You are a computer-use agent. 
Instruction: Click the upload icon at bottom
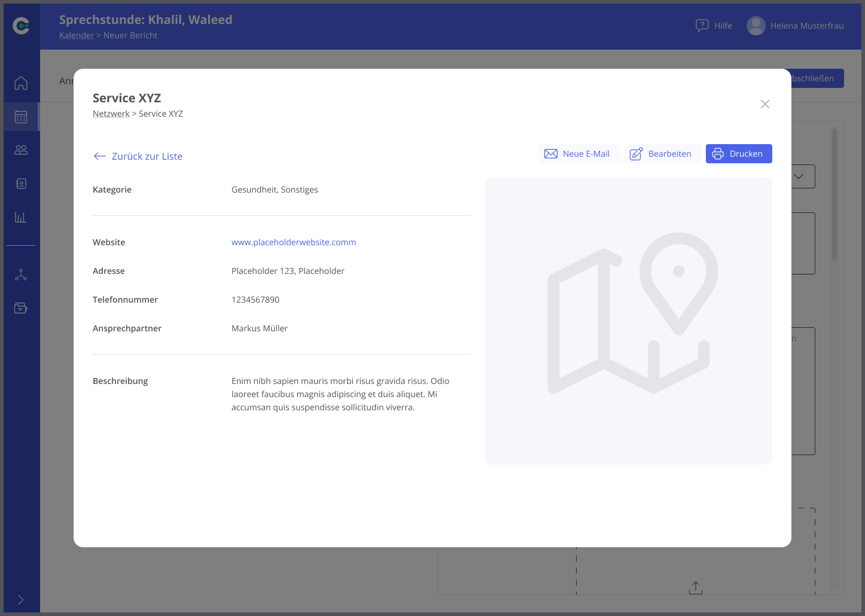[x=696, y=588]
